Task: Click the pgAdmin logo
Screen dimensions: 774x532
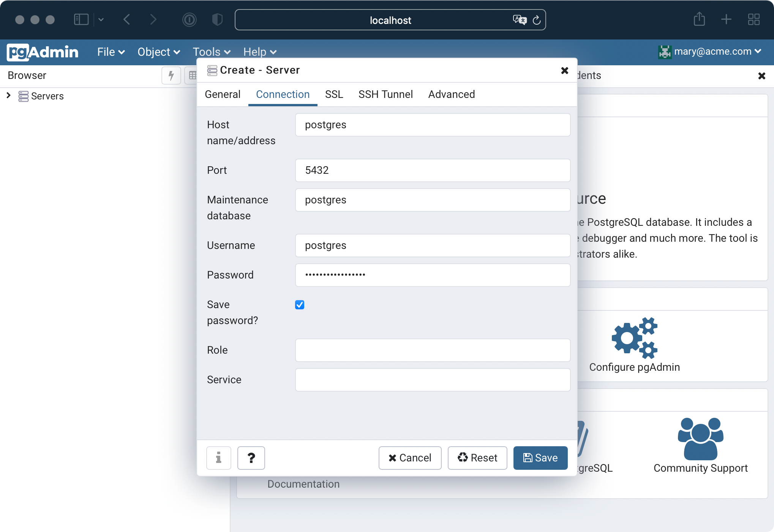Action: coord(43,52)
